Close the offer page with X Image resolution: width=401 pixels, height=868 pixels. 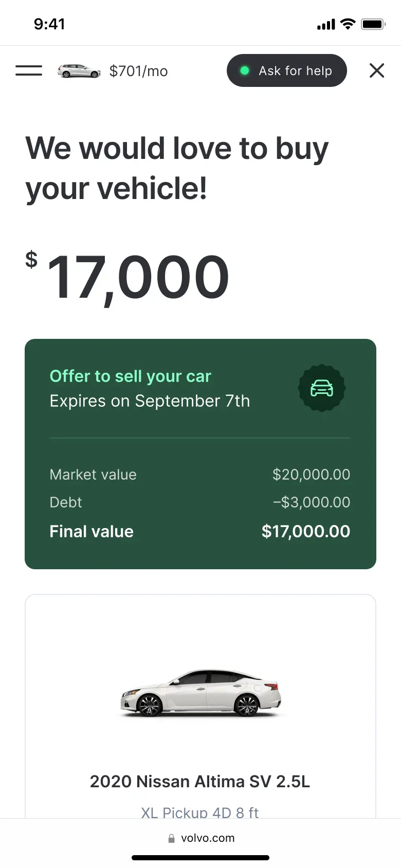point(377,70)
